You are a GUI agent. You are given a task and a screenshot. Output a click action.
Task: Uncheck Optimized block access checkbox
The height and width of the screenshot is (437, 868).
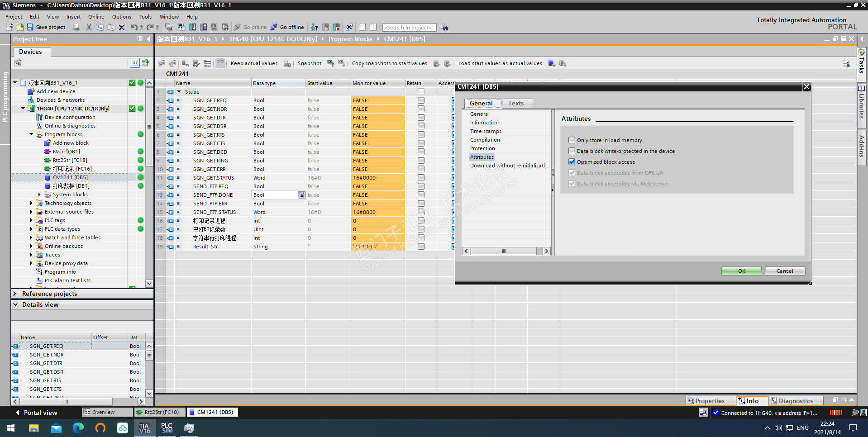point(572,162)
